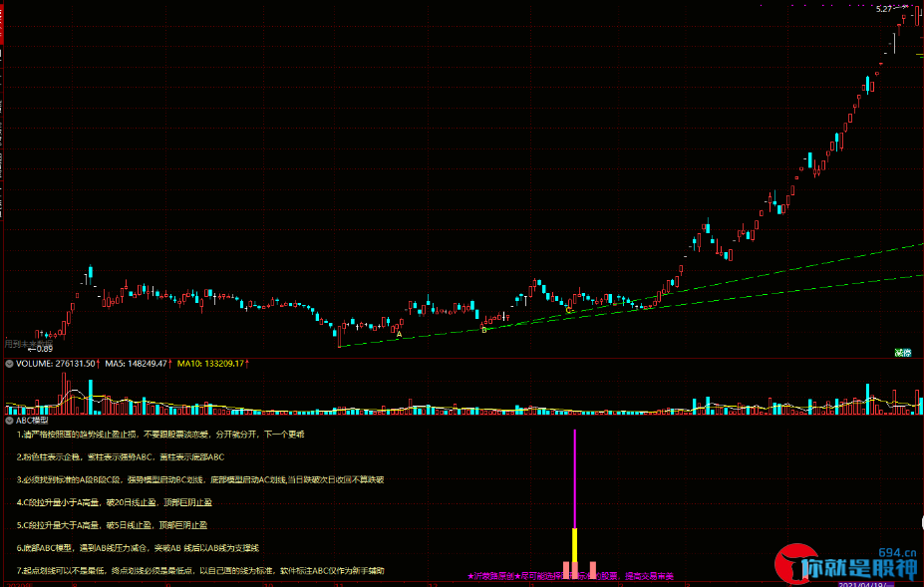Click note 4 mentioning 破20日线止盈

pyautogui.click(x=115, y=502)
